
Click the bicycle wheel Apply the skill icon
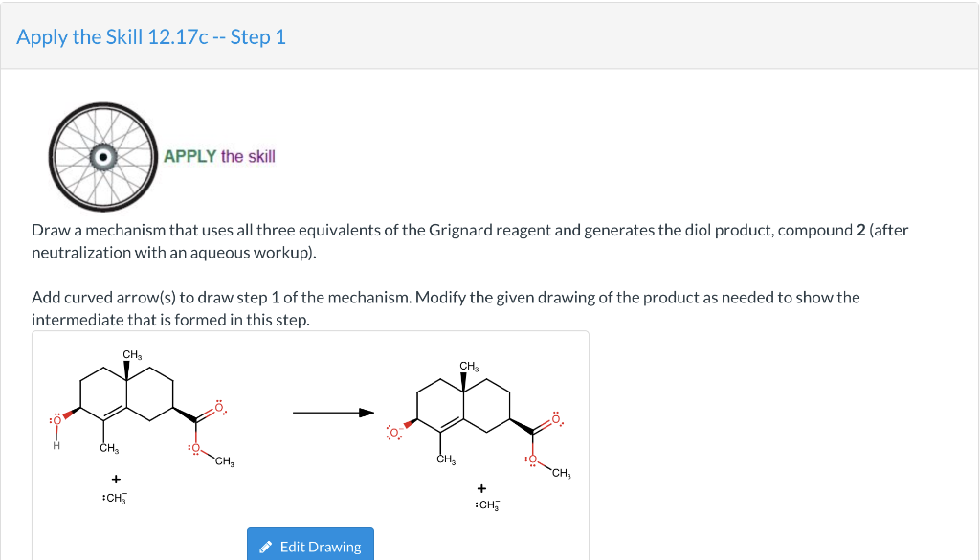pos(103,157)
